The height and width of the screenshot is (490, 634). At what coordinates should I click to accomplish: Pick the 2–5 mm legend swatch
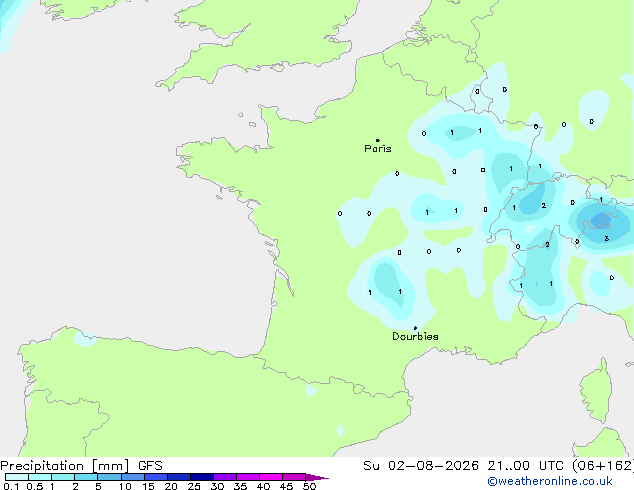coord(86,477)
